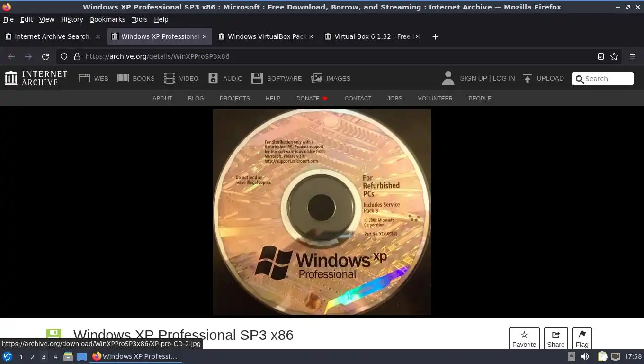This screenshot has height=364, width=644.
Task: View site security padlock icon
Action: (x=77, y=56)
